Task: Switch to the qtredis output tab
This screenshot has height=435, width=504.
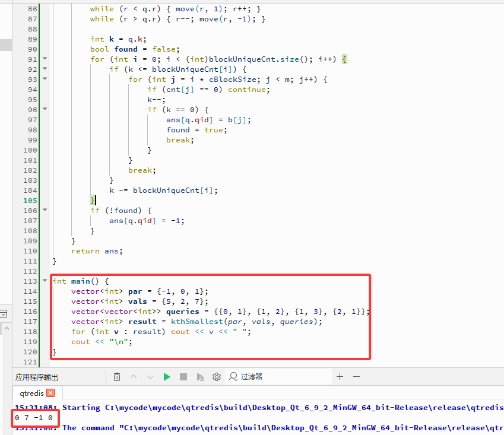Action: coord(31,393)
